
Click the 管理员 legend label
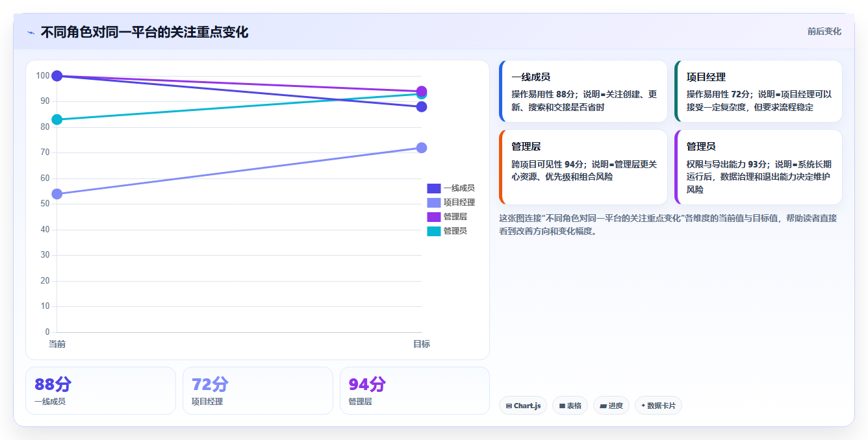click(x=455, y=231)
